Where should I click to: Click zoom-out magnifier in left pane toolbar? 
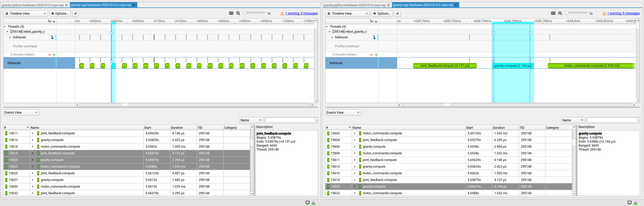click(x=238, y=13)
